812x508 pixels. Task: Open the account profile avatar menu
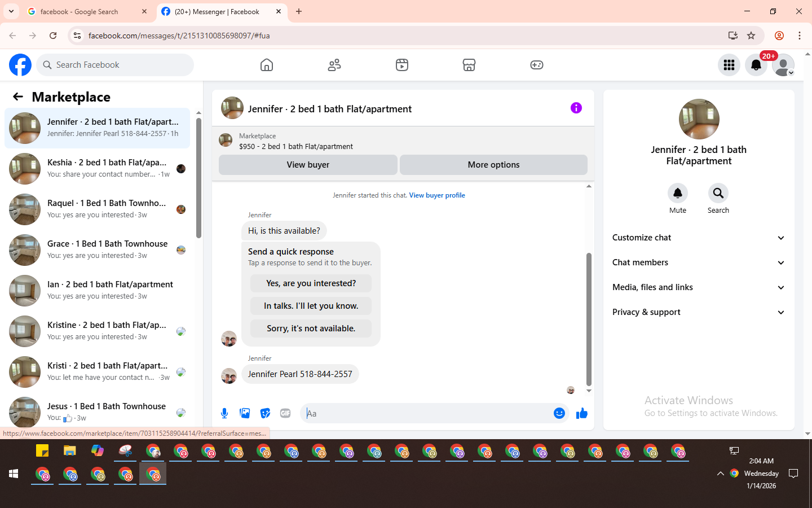pos(783,65)
